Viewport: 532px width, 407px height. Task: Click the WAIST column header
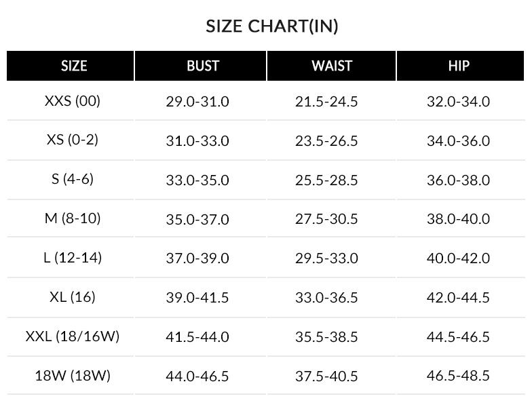[x=332, y=66]
